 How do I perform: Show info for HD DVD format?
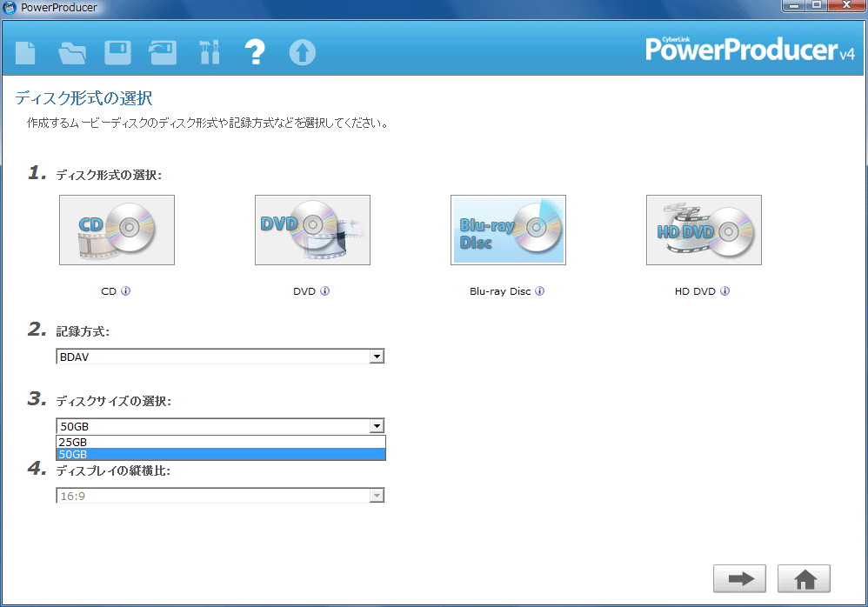pos(724,291)
